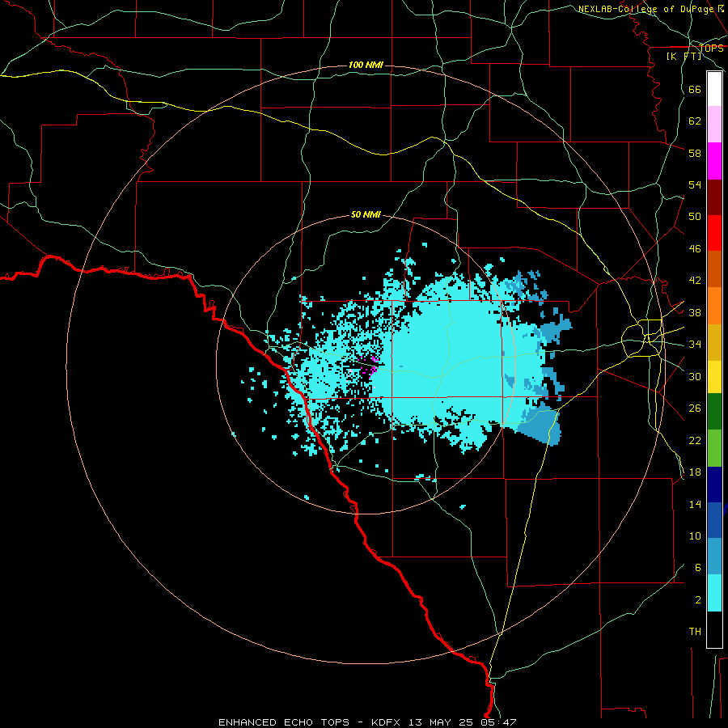Click the dark green 26 kft swatch
This screenshot has height=728, width=728.
click(x=714, y=412)
